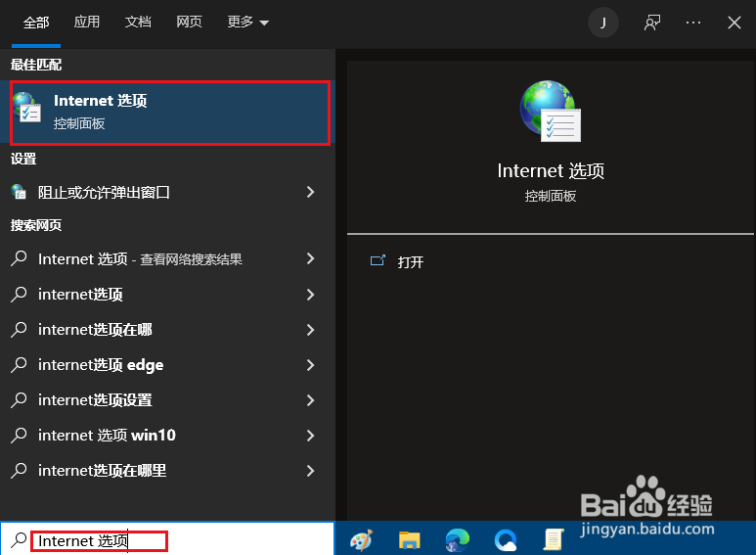Open the 更多 dropdown menu

click(247, 23)
